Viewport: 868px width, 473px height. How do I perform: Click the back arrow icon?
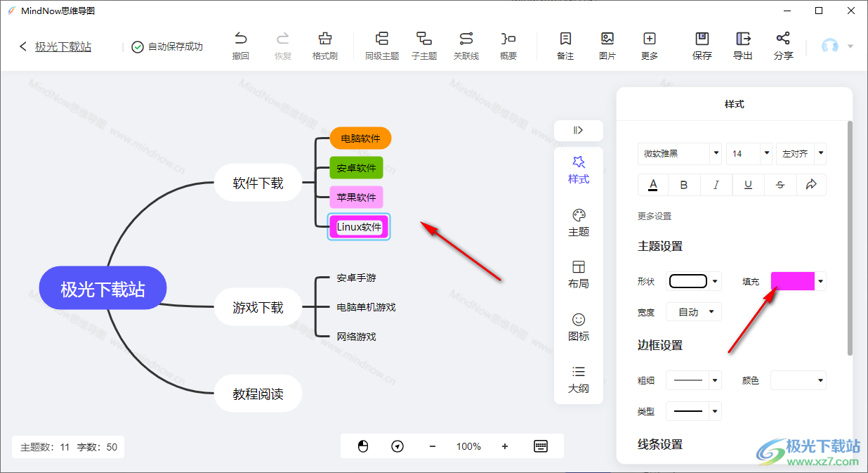click(23, 46)
